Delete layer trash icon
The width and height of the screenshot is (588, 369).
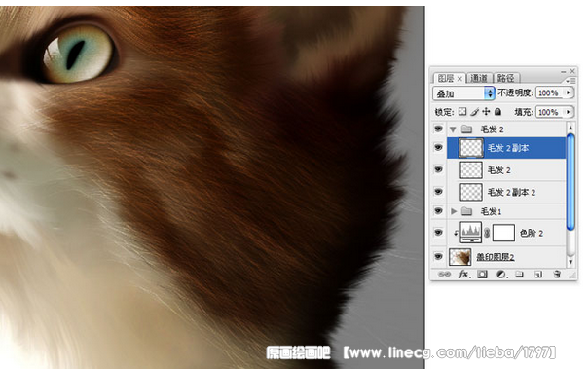pos(557,275)
